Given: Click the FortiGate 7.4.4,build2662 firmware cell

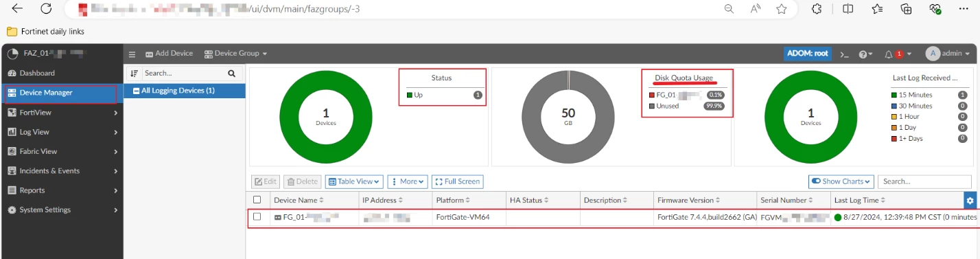Looking at the screenshot, I should [707, 217].
